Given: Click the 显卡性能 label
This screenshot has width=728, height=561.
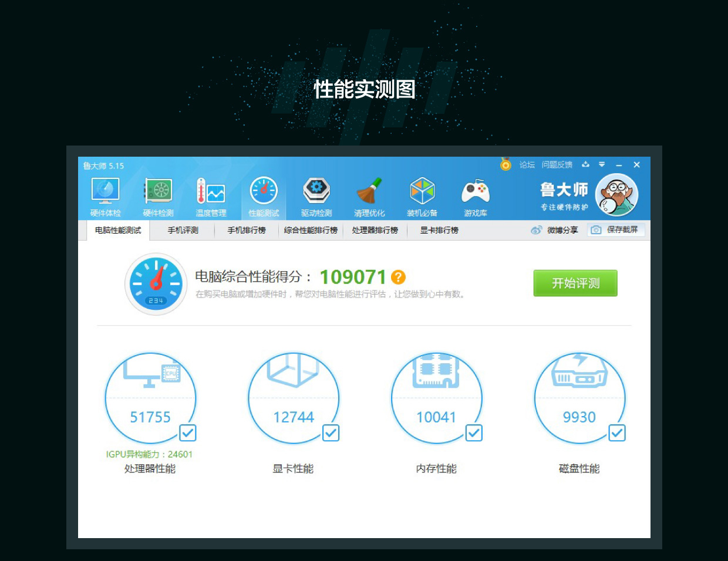Looking at the screenshot, I should click(x=293, y=468).
